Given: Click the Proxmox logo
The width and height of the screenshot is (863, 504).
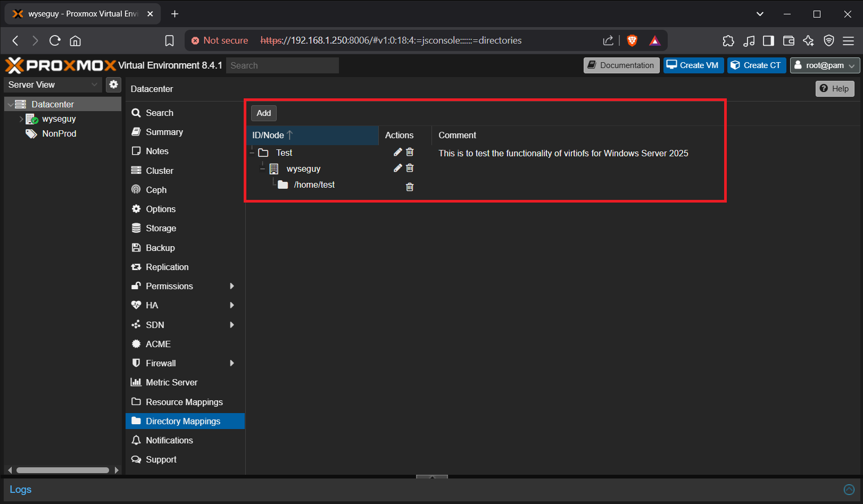Looking at the screenshot, I should point(60,65).
